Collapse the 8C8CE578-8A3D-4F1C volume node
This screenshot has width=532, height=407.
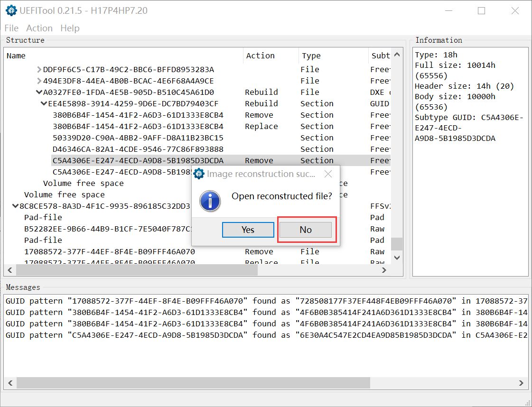[15, 206]
